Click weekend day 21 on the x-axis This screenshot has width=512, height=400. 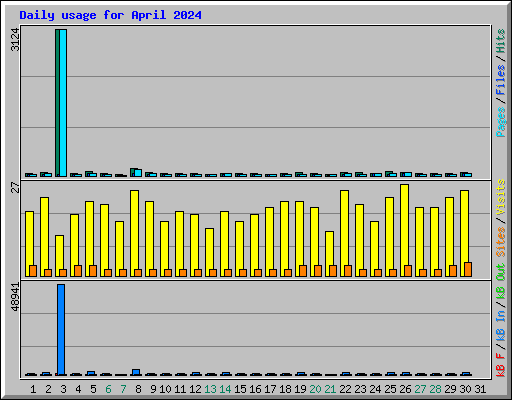click(330, 389)
